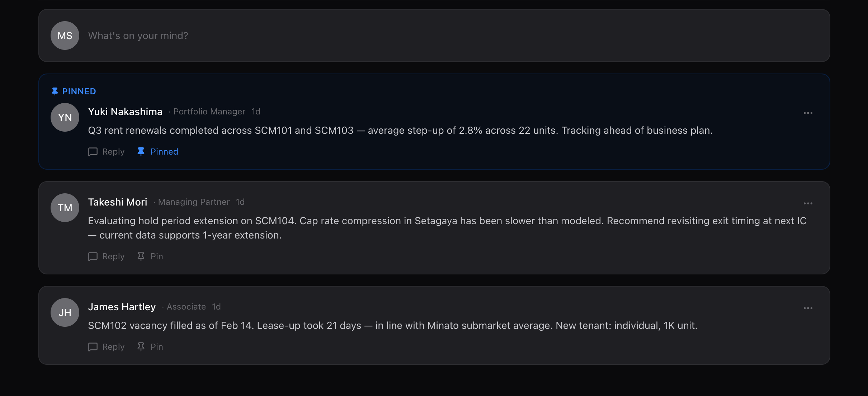Click the MS user avatar
Viewport: 868px width, 396px height.
65,36
